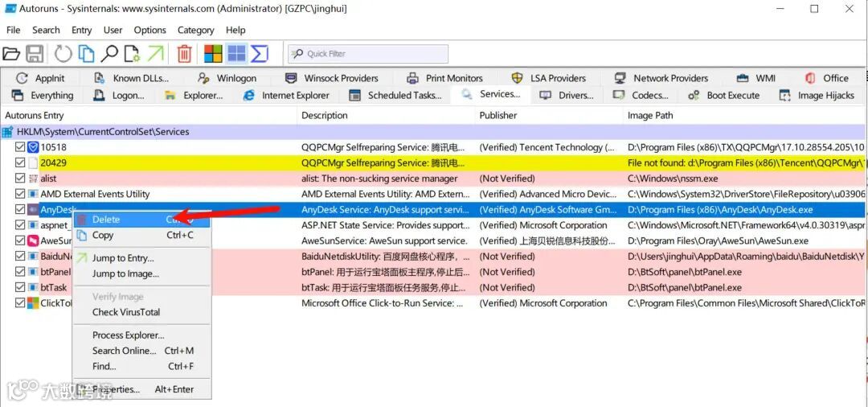Uncheck the 20429 service checkbox
This screenshot has width=868, height=407.
click(x=20, y=162)
